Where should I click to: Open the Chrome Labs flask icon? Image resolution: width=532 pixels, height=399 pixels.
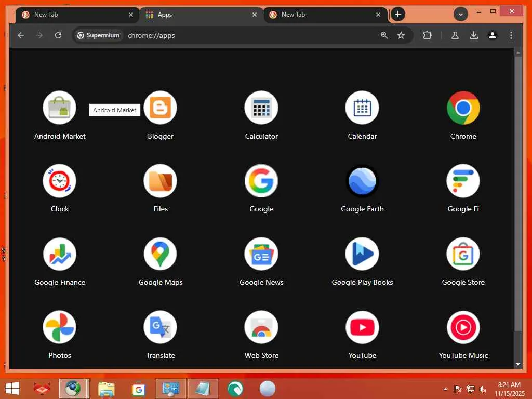pos(455,35)
